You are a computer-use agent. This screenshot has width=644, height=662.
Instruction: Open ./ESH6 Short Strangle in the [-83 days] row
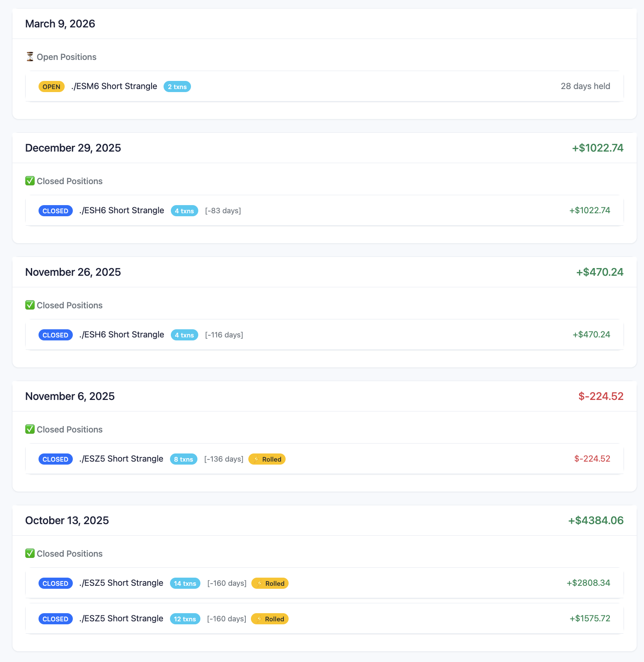coord(122,210)
